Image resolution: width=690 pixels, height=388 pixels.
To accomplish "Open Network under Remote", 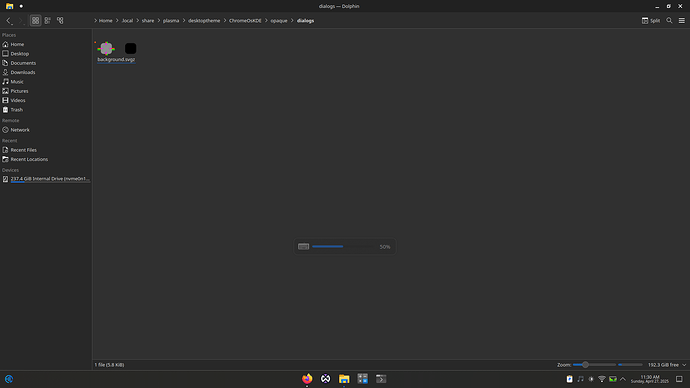I will click(x=46, y=130).
